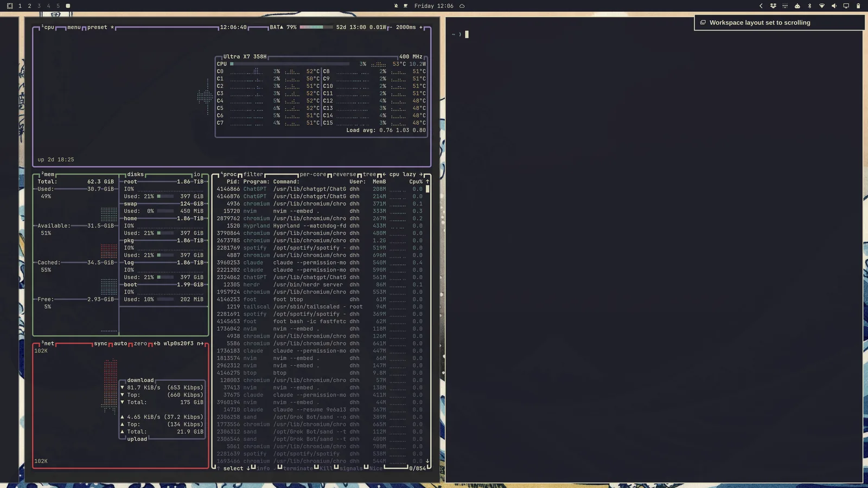This screenshot has height=488, width=868.
Task: Toggle reverse sorting of processes
Action: pos(344,175)
